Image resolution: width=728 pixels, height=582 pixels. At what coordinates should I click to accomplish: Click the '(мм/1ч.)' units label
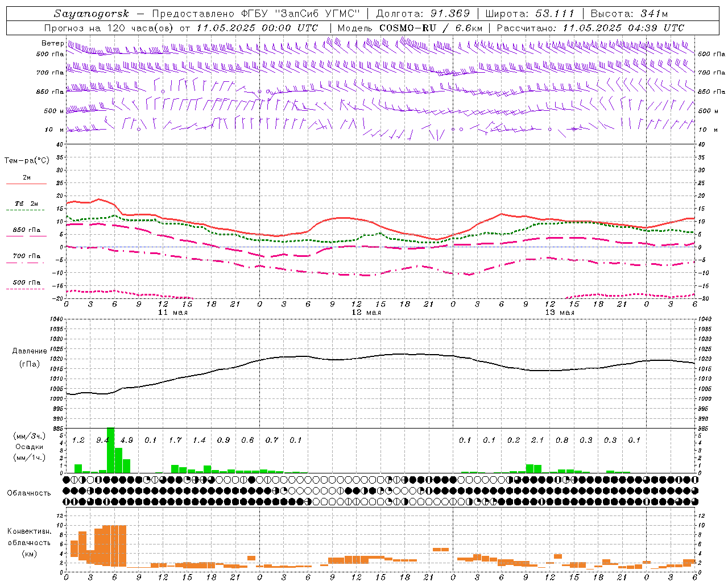(x=30, y=458)
